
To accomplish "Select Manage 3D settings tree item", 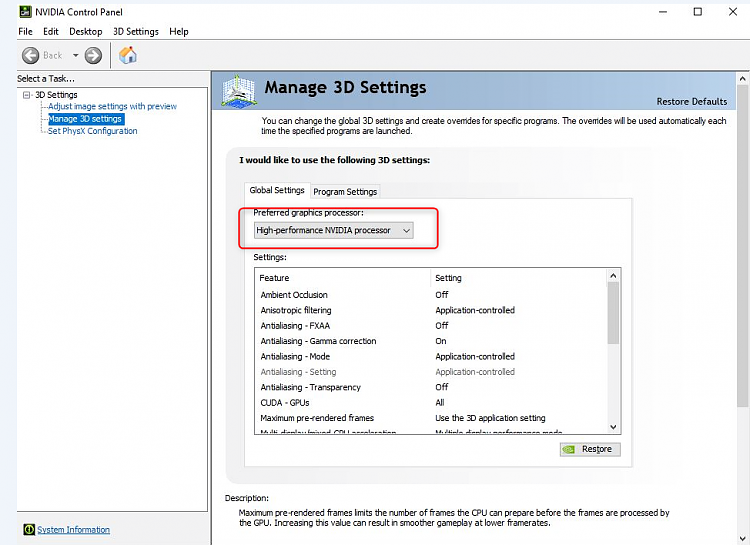I will click(86, 119).
